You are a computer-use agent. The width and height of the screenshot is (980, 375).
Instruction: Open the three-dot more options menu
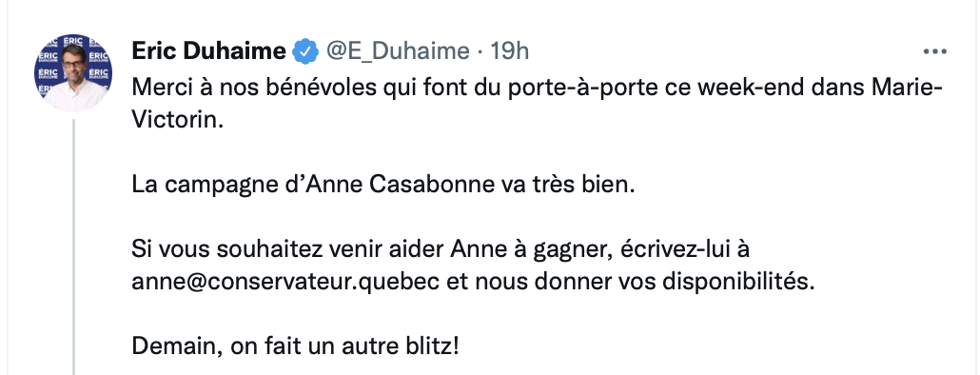coord(935,52)
